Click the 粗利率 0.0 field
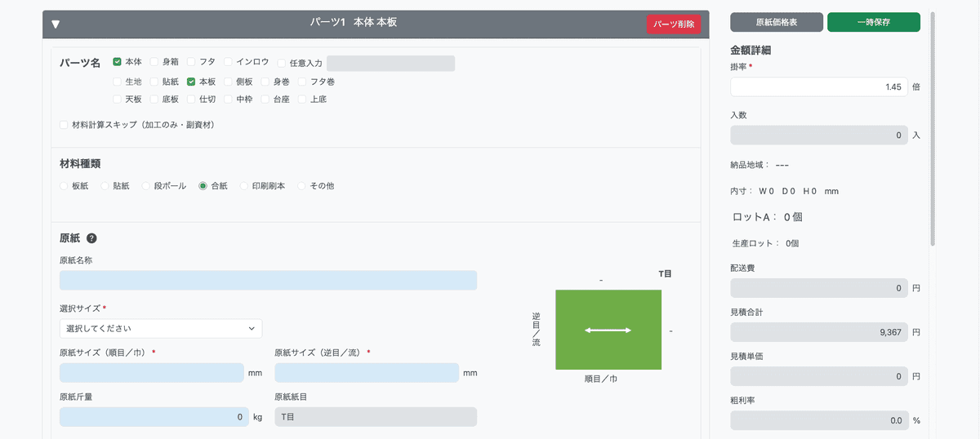Screen dimensions: 980x439 point(818,420)
